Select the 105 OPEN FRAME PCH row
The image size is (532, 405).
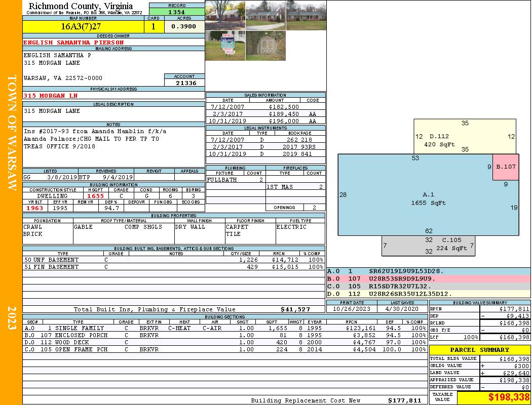(x=224, y=349)
